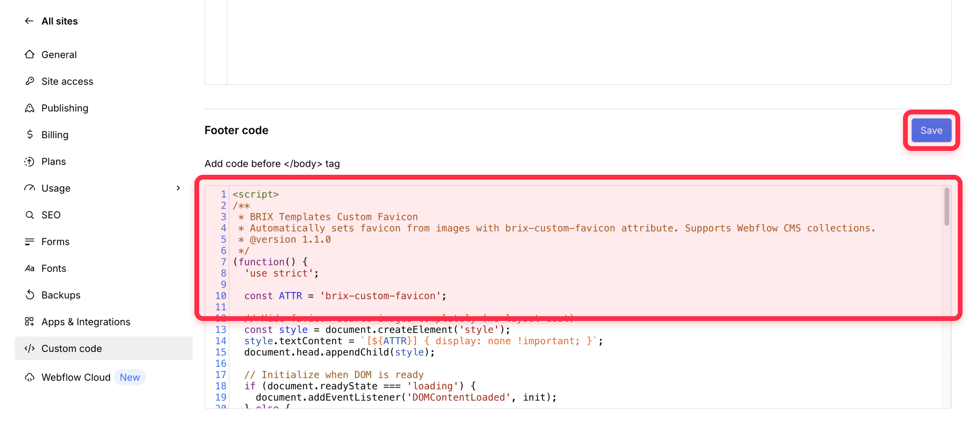Click inside the empty head code editor above
The image size is (980, 429).
[589, 42]
